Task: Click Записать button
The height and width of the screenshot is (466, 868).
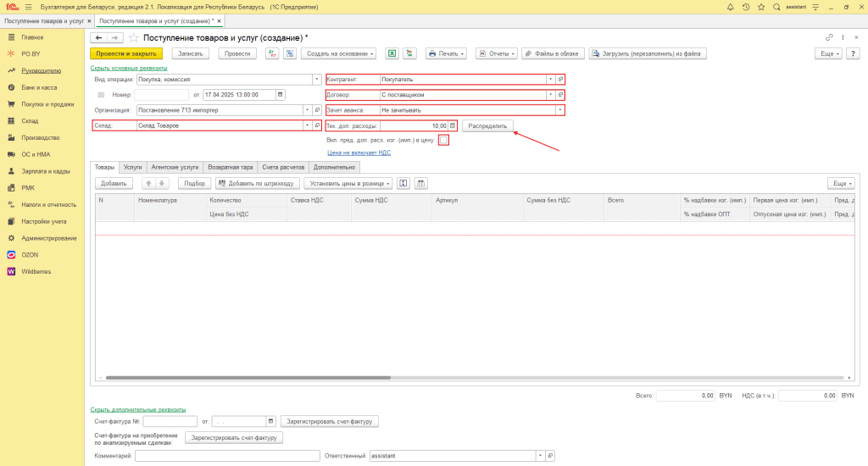Action: [x=191, y=53]
